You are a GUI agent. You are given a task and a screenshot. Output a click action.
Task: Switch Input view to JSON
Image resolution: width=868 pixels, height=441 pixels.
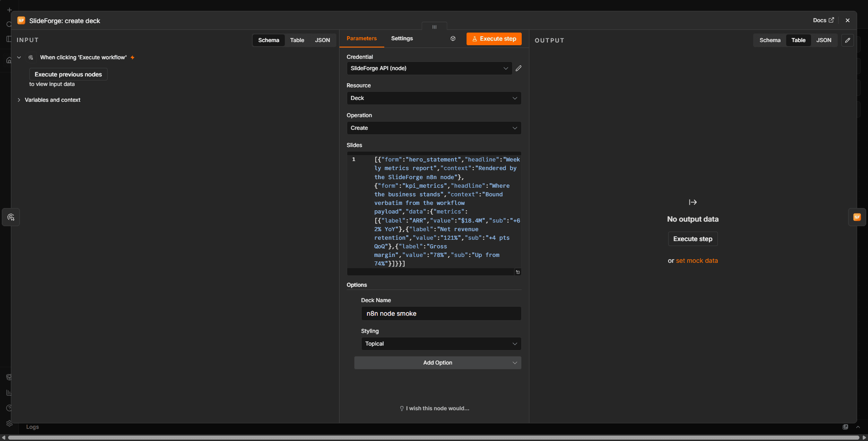pos(322,40)
